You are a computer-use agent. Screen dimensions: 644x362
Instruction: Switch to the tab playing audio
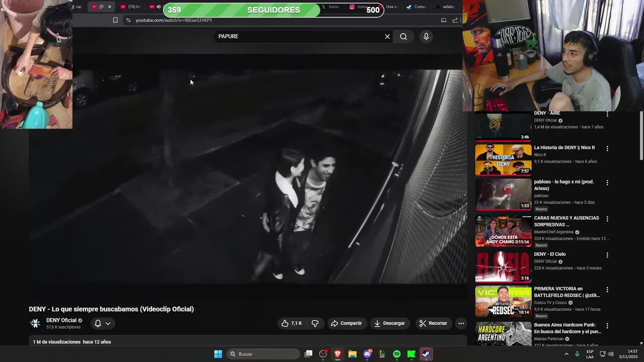(155, 7)
